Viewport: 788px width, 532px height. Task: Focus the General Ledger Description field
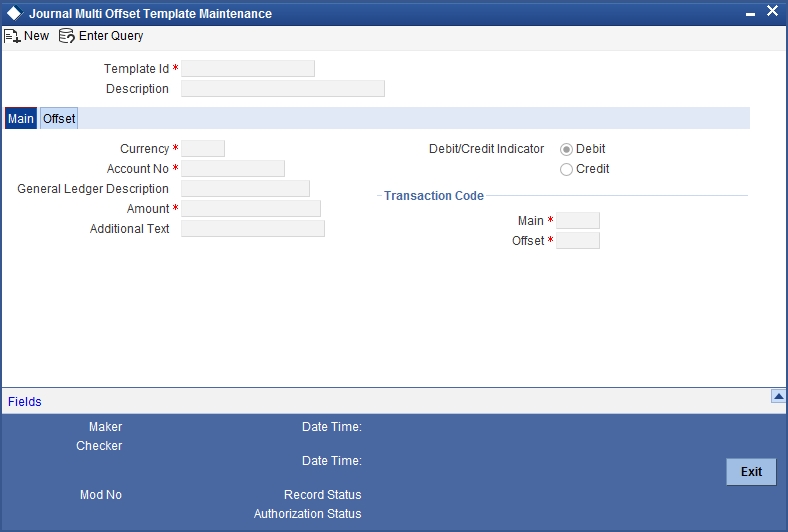coord(245,189)
